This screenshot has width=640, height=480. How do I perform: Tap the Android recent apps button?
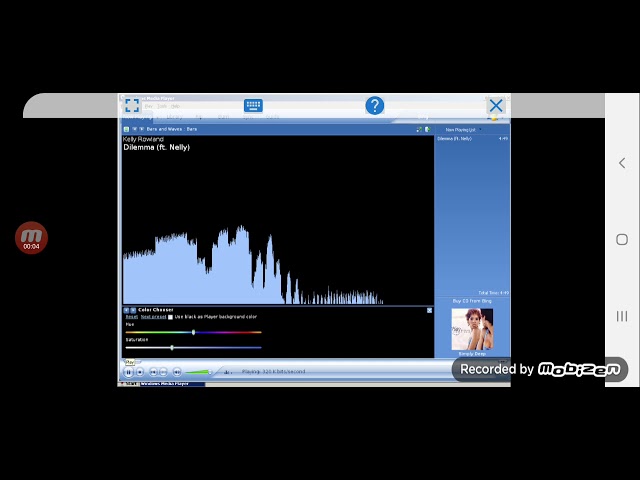(622, 316)
